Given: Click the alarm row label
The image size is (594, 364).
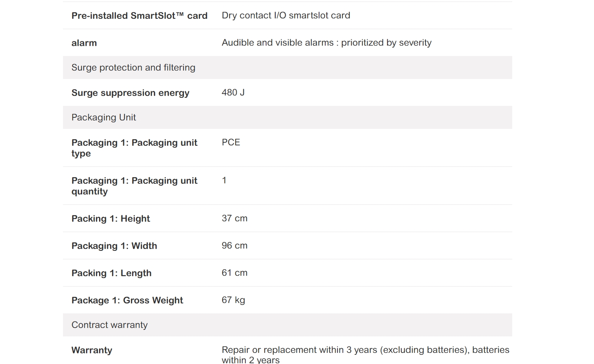Looking at the screenshot, I should coord(84,43).
